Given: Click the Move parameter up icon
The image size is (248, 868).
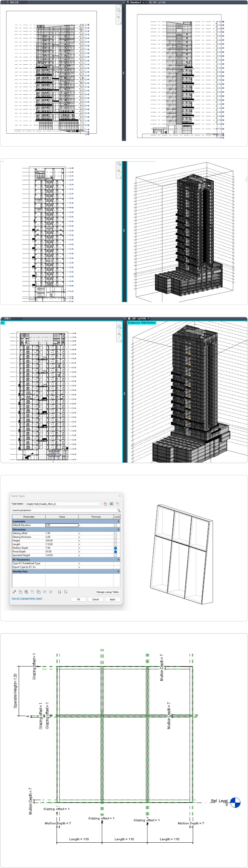Looking at the screenshot, I should coord(45,592).
